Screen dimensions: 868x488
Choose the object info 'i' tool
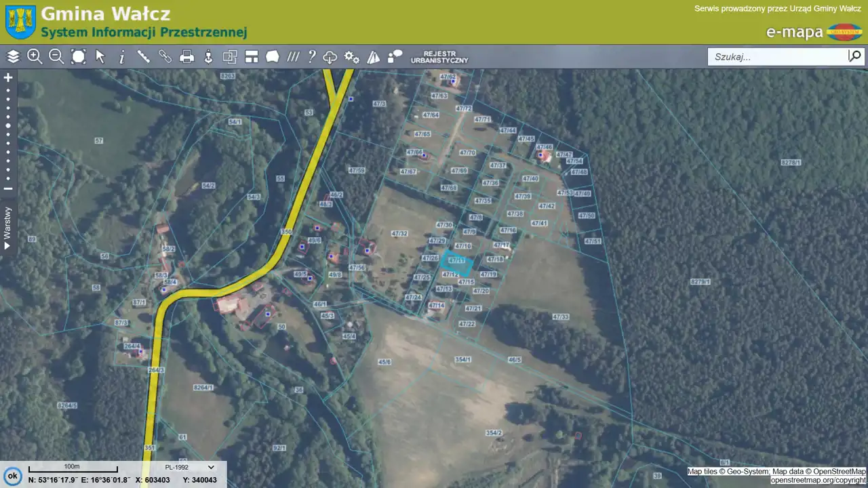pyautogui.click(x=122, y=58)
